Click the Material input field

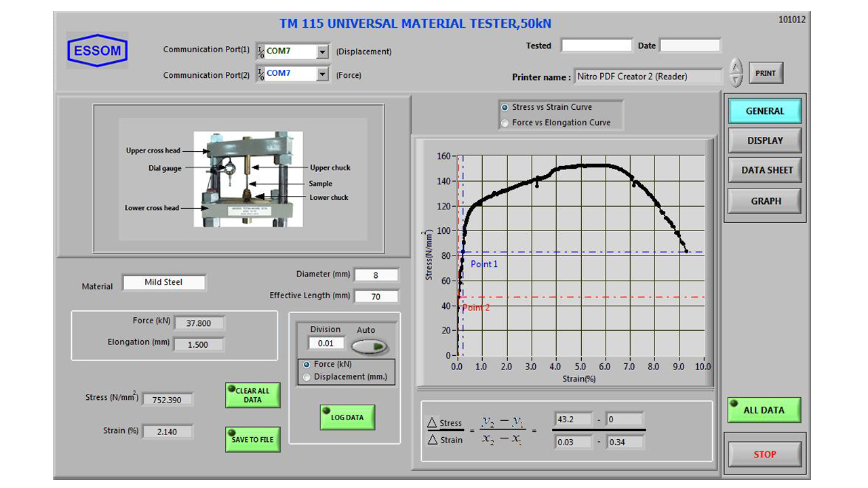pos(163,283)
